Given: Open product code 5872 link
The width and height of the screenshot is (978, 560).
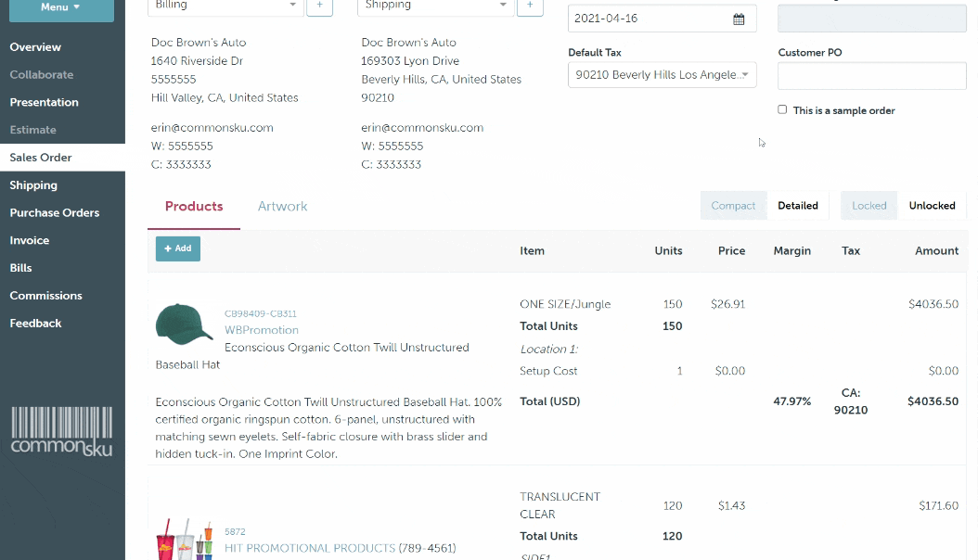Looking at the screenshot, I should click(x=235, y=531).
